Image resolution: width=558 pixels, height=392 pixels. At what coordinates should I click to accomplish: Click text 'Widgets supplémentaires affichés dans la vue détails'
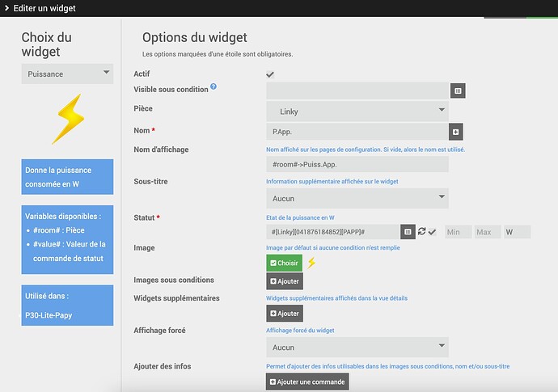[x=336, y=298]
